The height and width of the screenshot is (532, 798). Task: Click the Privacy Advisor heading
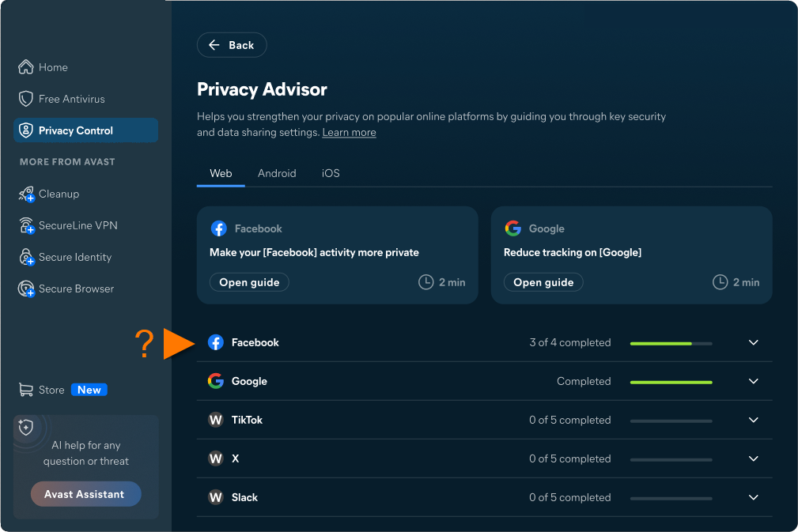click(262, 89)
